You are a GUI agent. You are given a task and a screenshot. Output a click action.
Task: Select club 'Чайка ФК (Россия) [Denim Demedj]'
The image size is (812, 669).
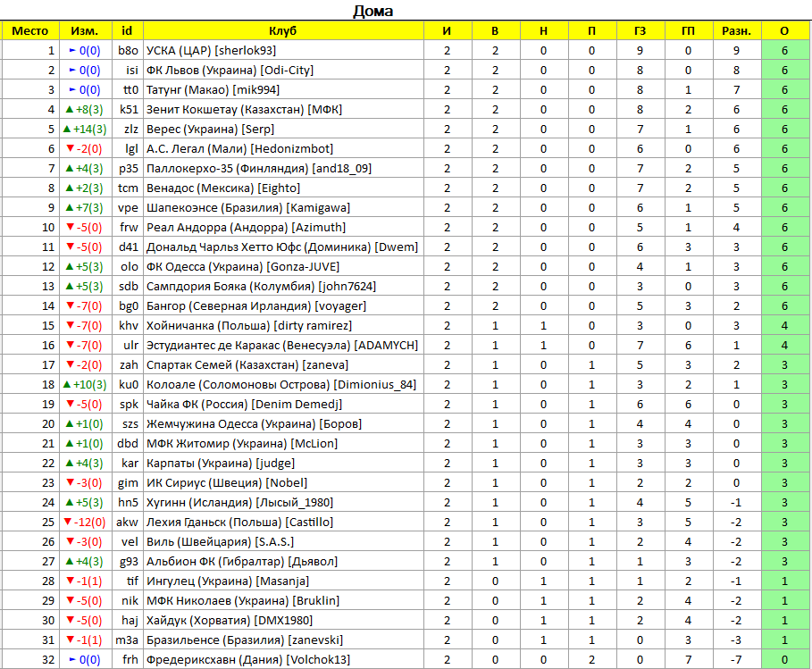click(245, 405)
